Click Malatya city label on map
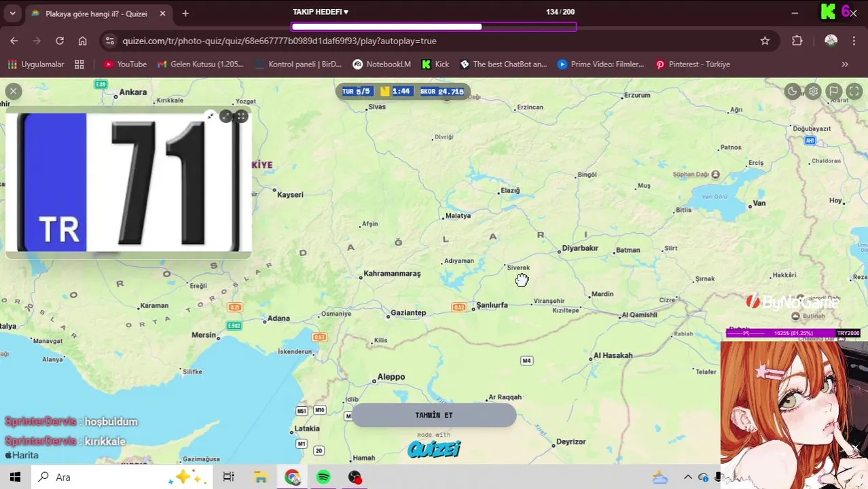The height and width of the screenshot is (489, 868). 457,215
